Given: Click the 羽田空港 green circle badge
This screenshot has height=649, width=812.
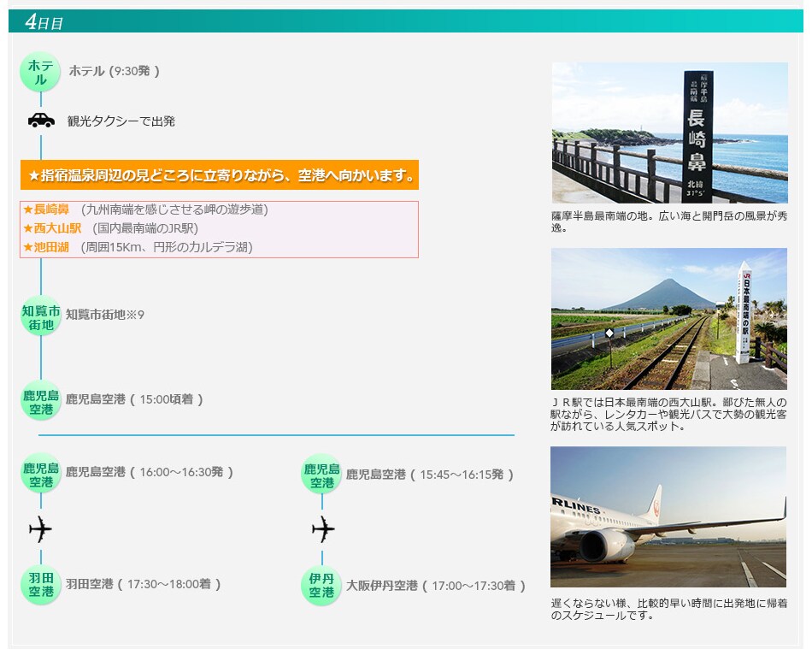Looking at the screenshot, I should point(40,585).
